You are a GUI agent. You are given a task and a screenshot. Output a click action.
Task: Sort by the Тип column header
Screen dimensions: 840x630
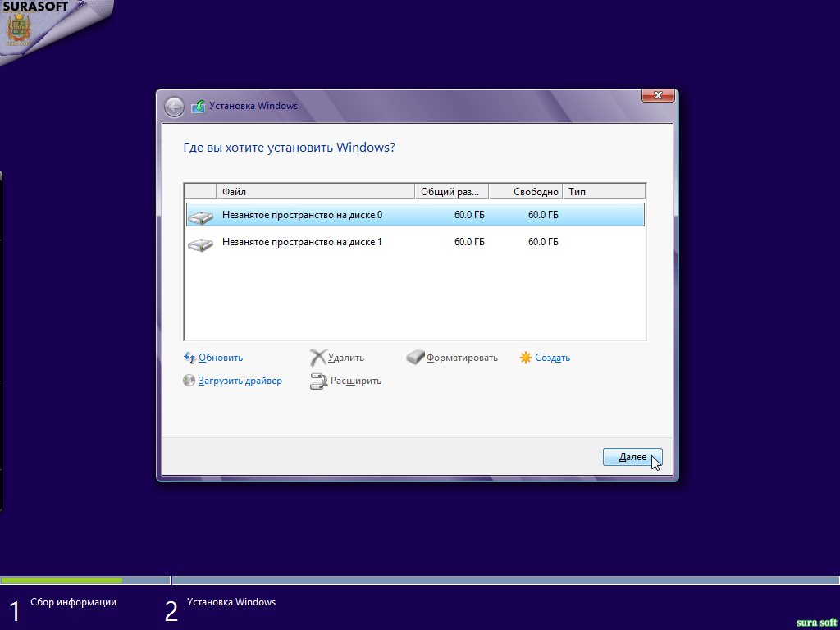pyautogui.click(x=605, y=191)
